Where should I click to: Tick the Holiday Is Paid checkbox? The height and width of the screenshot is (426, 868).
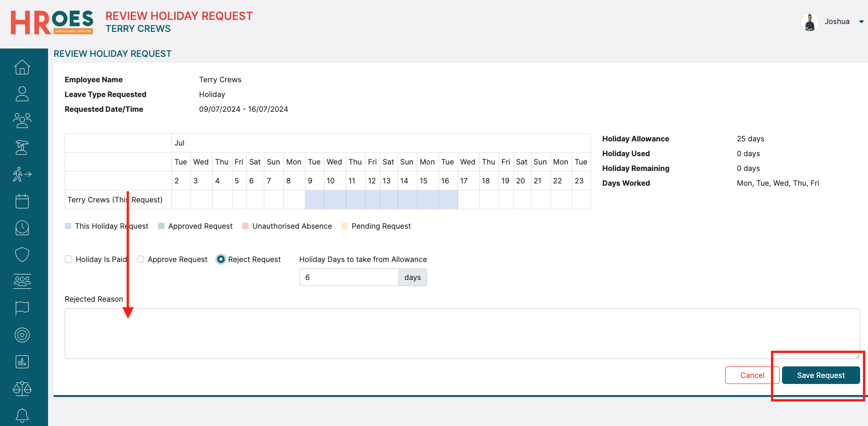68,259
